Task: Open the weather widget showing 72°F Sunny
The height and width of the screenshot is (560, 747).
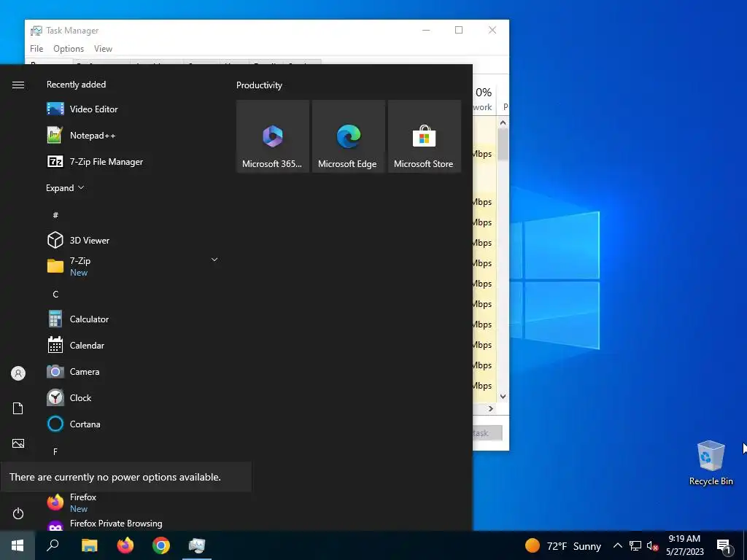Action: (563, 545)
